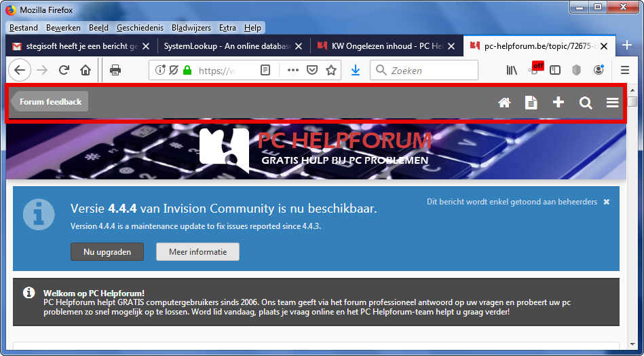Reload the current page
Image resolution: width=644 pixels, height=356 pixels.
tap(64, 70)
